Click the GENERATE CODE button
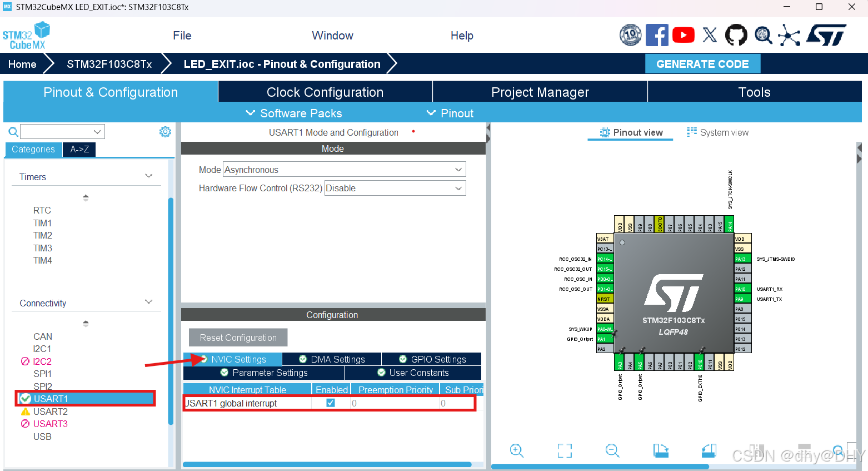Viewport: 868px width, 471px height. point(702,64)
